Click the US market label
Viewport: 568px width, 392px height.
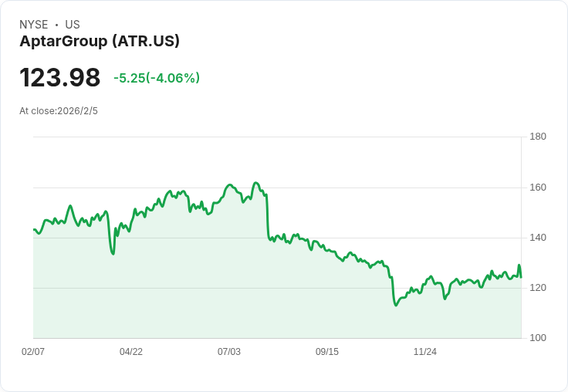coord(73,25)
